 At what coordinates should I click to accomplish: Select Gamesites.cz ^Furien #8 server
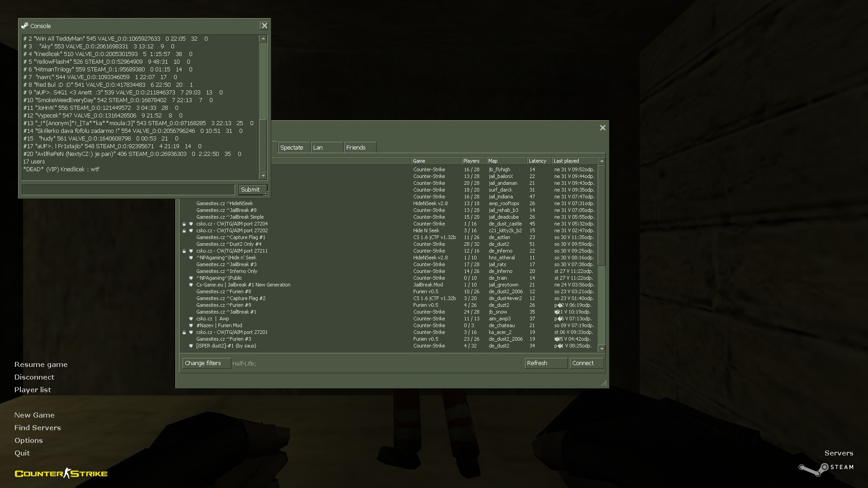point(389,292)
